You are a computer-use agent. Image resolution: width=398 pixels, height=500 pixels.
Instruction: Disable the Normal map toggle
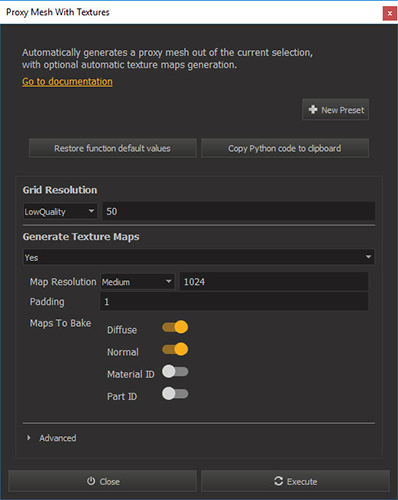tap(175, 349)
